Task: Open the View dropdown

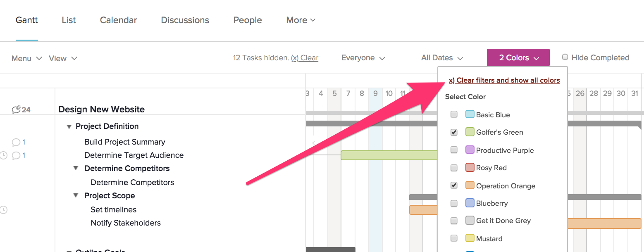Action: [x=58, y=58]
